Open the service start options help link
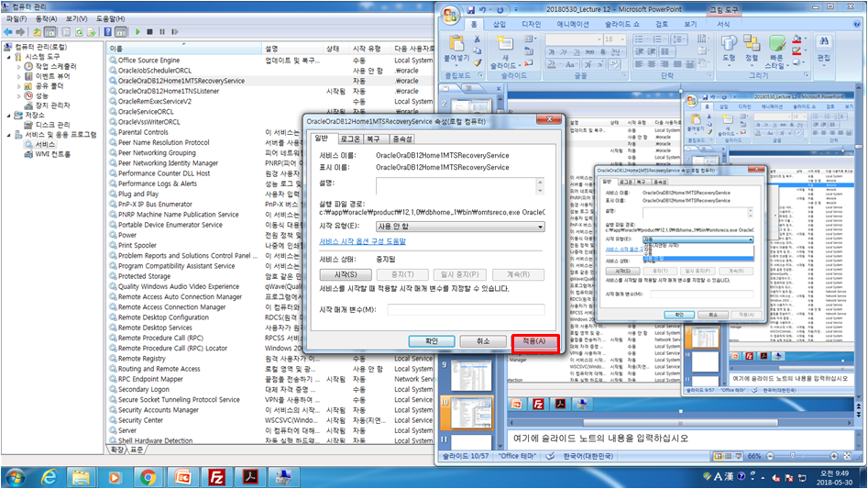 click(363, 241)
